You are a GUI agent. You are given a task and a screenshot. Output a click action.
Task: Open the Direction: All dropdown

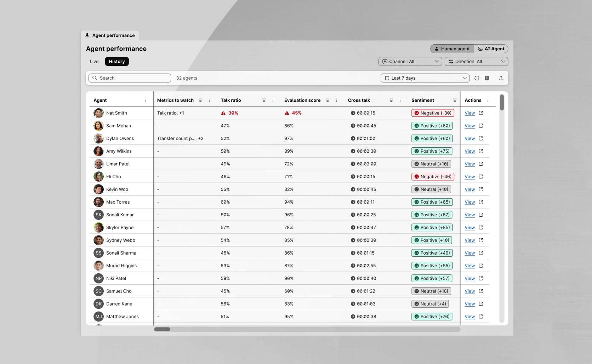click(x=476, y=61)
